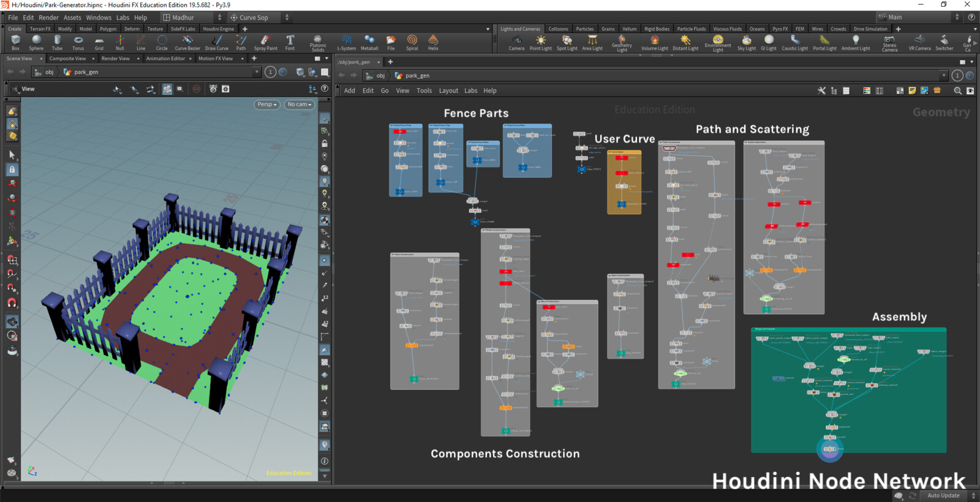The image size is (980, 502).
Task: Toggle viewport lock in left toolbar
Action: coord(12,170)
